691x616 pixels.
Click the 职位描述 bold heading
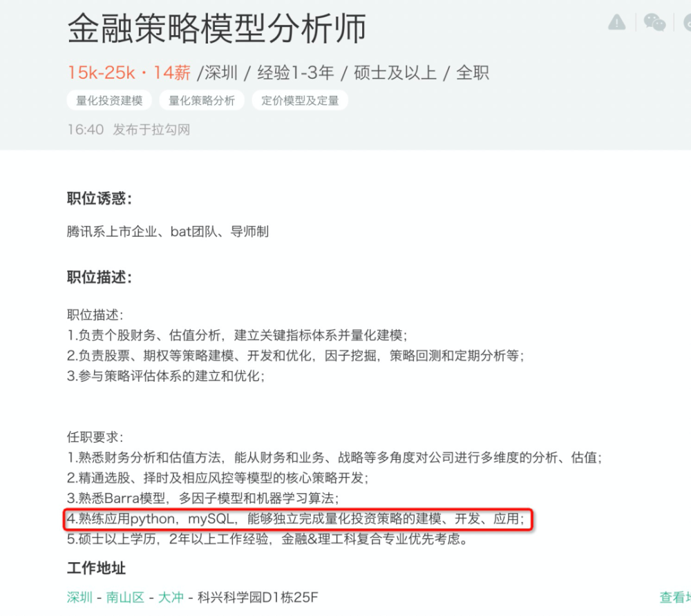pyautogui.click(x=100, y=278)
